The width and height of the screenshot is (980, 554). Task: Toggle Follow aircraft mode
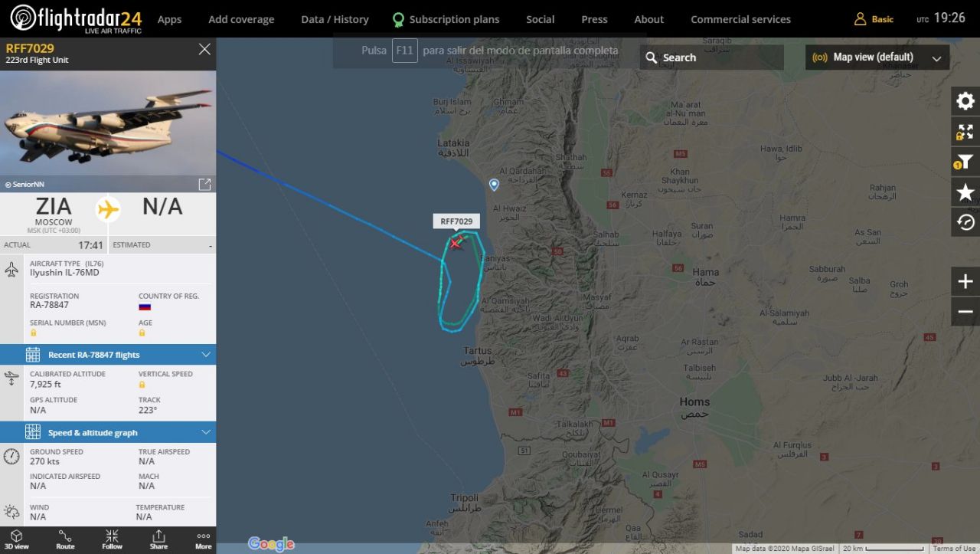coord(112,539)
